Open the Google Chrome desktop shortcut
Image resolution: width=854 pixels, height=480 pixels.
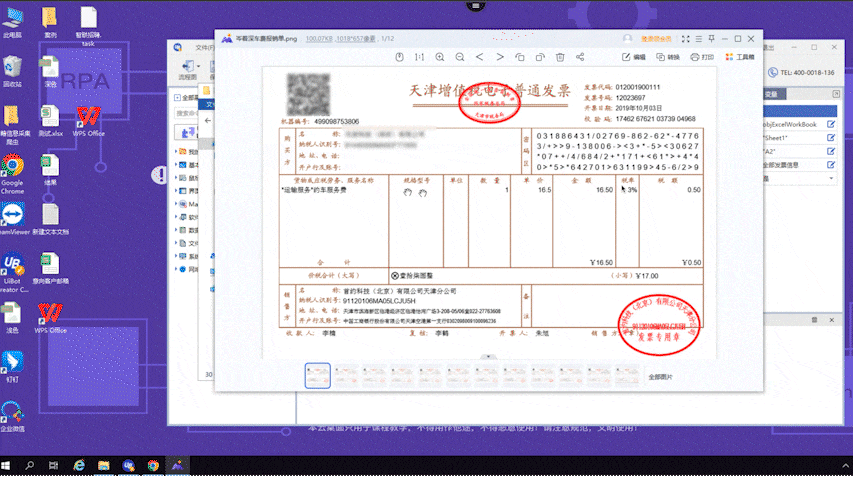12,175
